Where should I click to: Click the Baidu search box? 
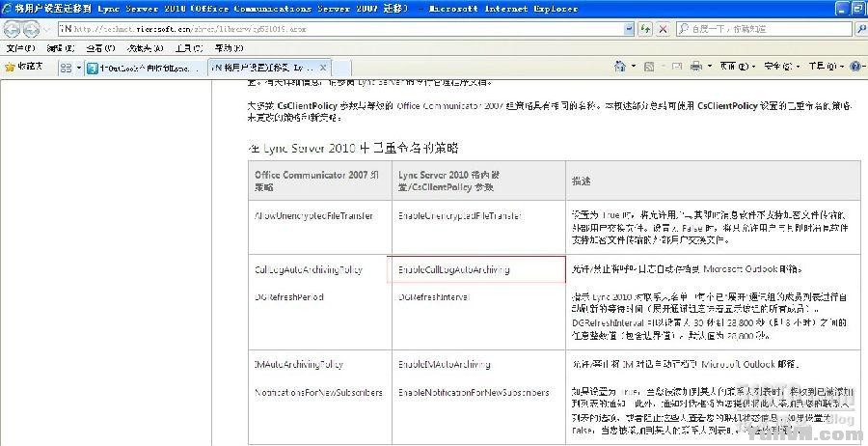pos(765,29)
